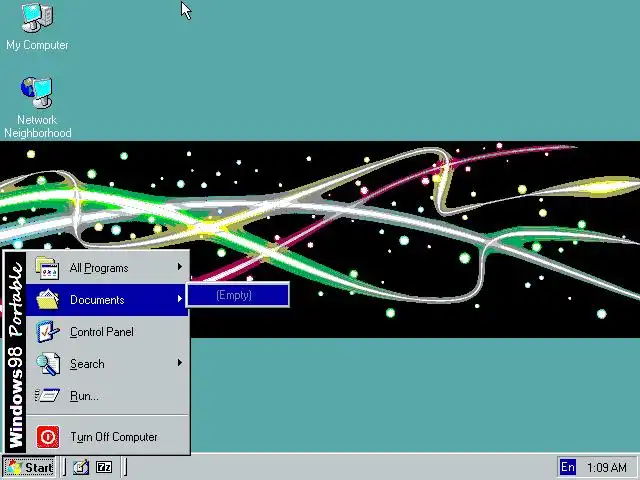Click the (Empty) submenu item
640x480 pixels.
pyautogui.click(x=238, y=295)
